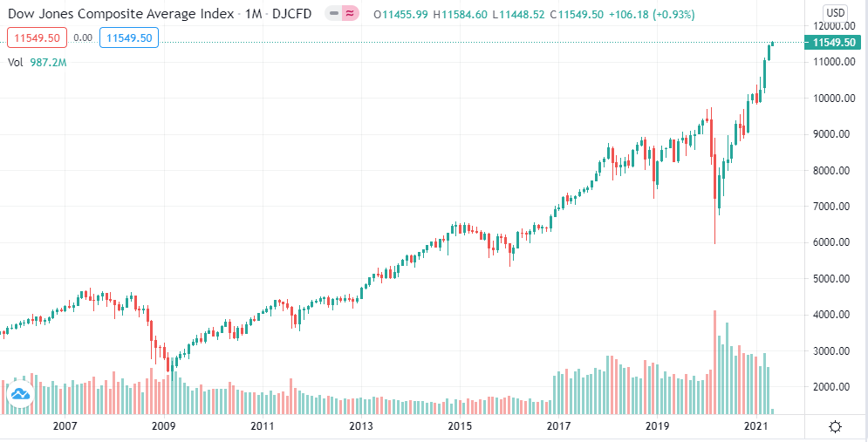Click the 987.2M volume value
Screen dimensions: 868x442
coord(49,63)
